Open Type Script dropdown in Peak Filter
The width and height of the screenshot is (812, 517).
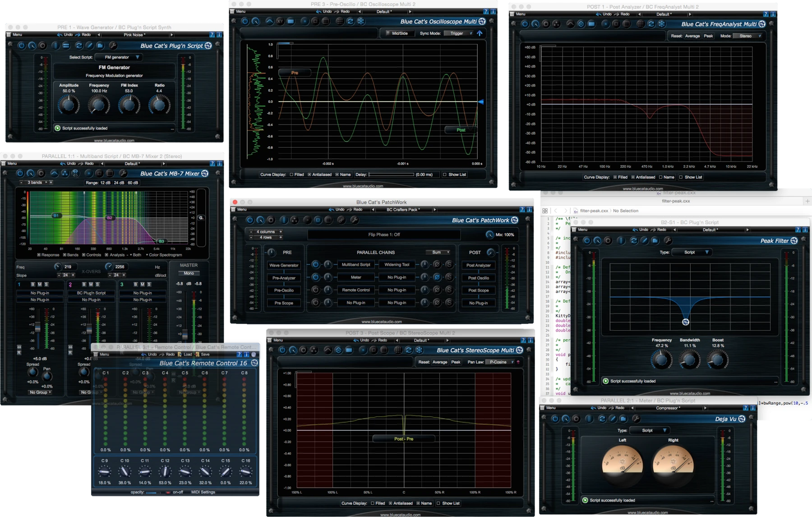tap(691, 252)
